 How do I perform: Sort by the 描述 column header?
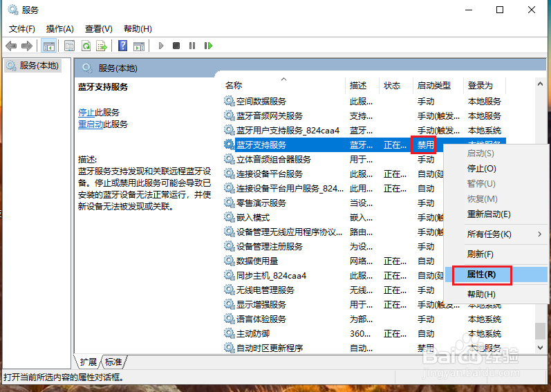pyautogui.click(x=362, y=85)
